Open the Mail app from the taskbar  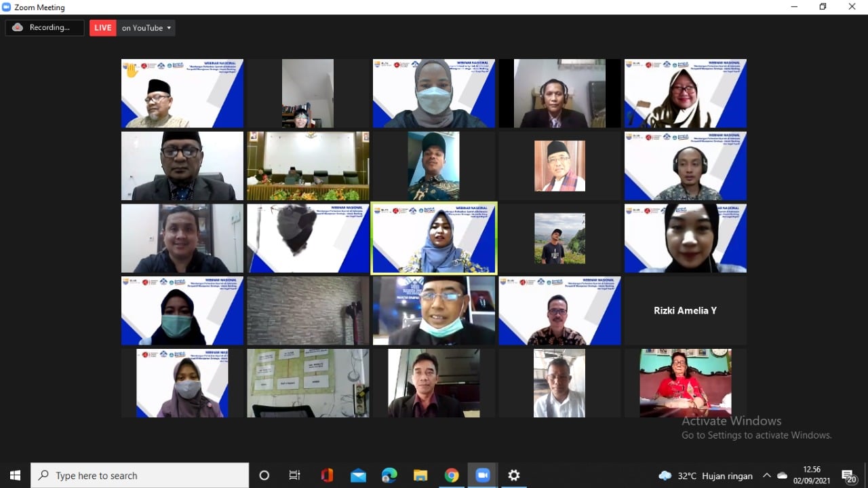point(358,475)
